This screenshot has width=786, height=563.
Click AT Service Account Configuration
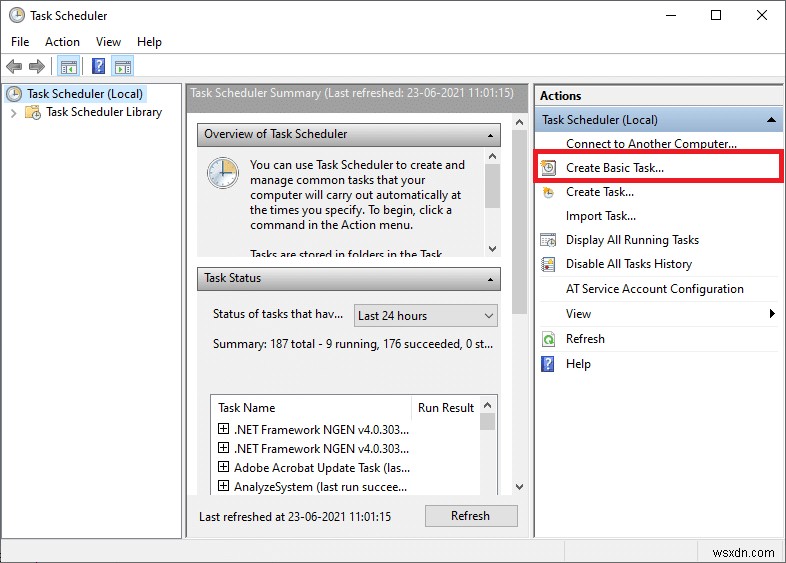point(655,289)
